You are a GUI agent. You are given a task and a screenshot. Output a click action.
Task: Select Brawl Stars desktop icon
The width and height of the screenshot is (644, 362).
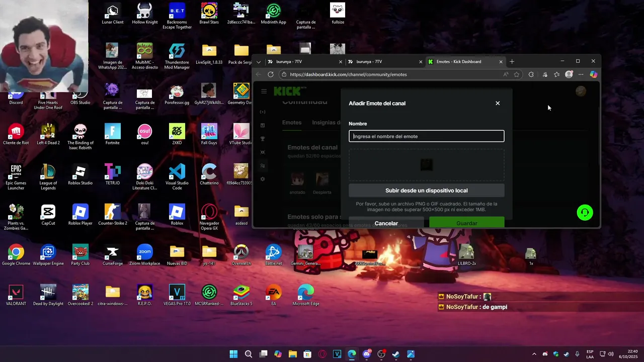(209, 14)
